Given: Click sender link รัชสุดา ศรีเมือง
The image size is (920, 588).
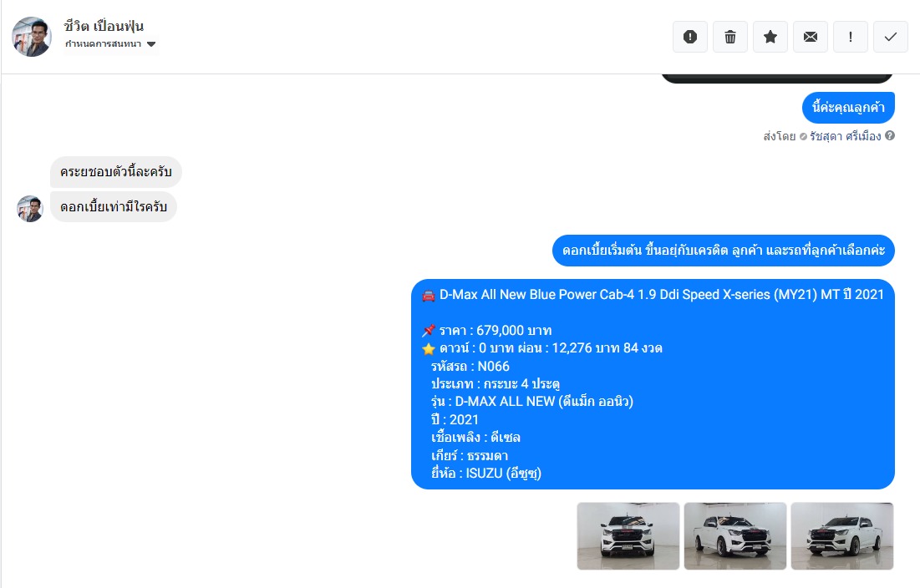Looking at the screenshot, I should click(846, 136).
